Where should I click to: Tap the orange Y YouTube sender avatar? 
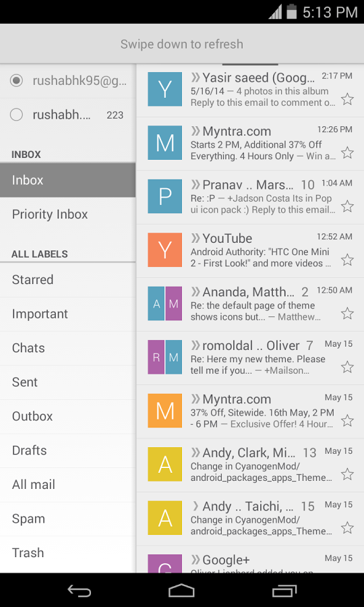(164, 250)
